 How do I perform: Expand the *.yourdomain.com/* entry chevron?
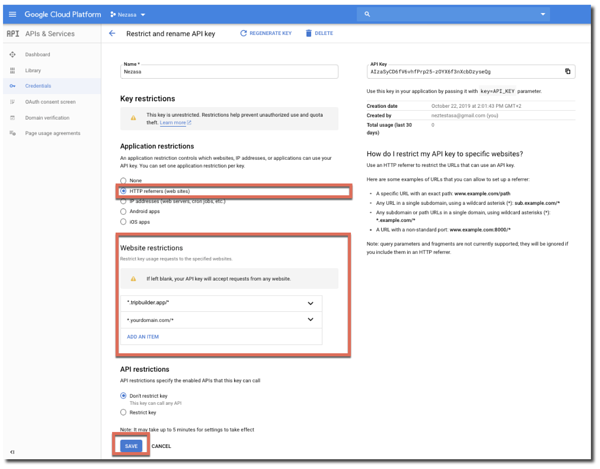coord(310,319)
